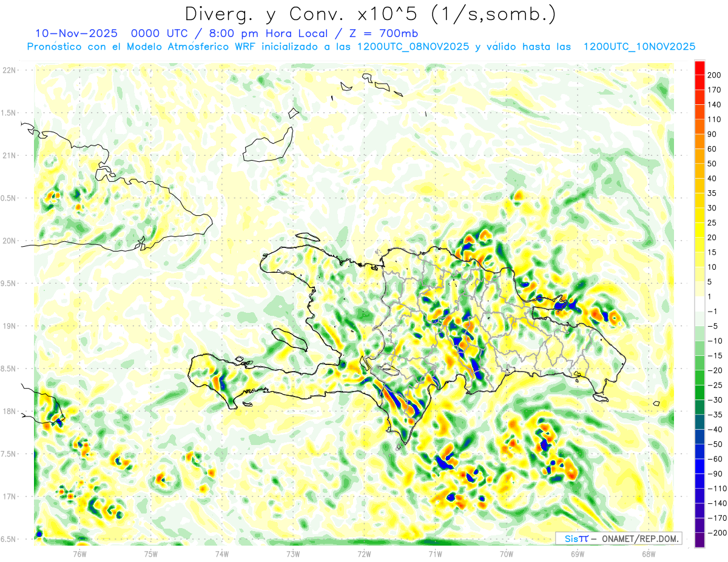The image size is (728, 562).
Task: Click the "-140" color bar label
Action: pos(717,503)
